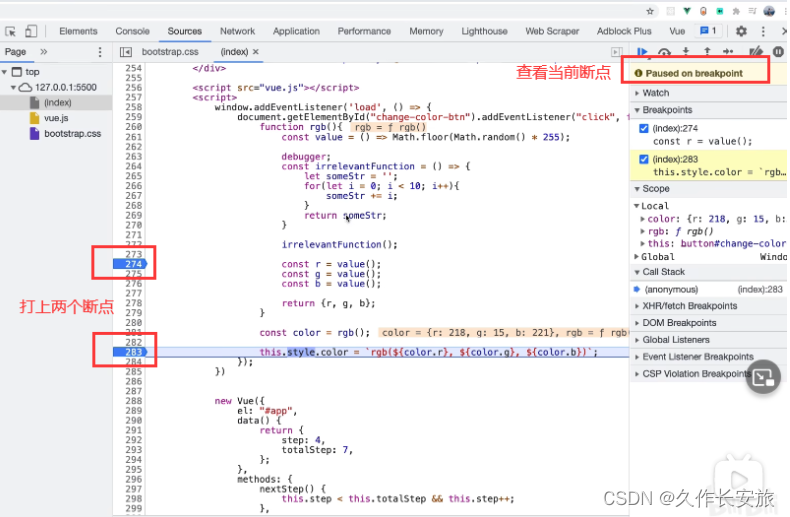The height and width of the screenshot is (517, 790).
Task: Hide the file navigator pane
Action: coord(125,52)
